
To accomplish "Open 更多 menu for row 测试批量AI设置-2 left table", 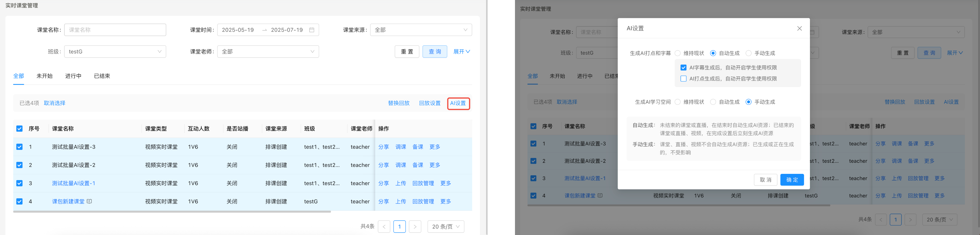I will [x=435, y=165].
